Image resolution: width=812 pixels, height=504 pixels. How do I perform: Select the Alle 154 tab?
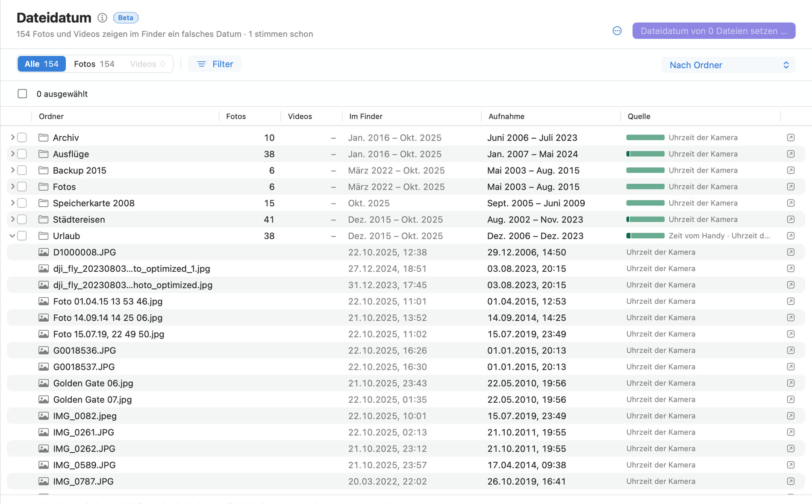click(41, 64)
